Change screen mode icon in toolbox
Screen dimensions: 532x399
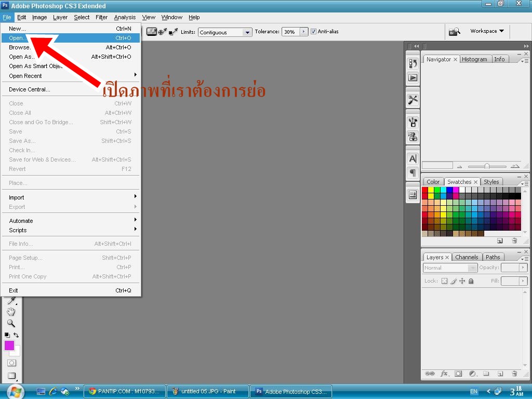click(x=11, y=376)
